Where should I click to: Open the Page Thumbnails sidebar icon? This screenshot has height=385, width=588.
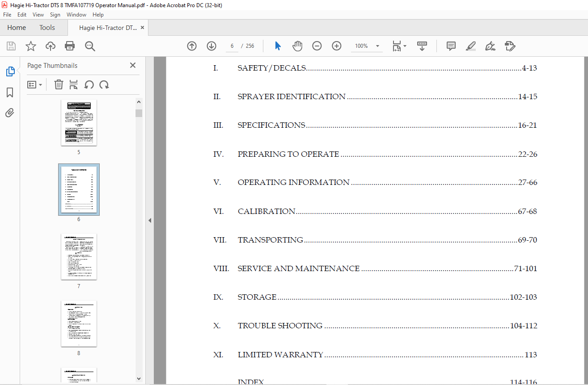10,71
